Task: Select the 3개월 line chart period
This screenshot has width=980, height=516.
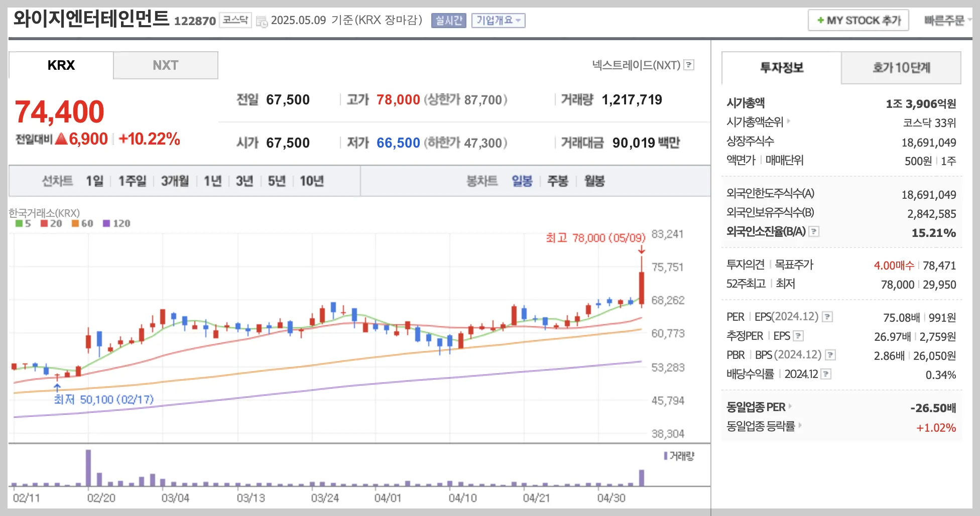Action: pos(175,181)
